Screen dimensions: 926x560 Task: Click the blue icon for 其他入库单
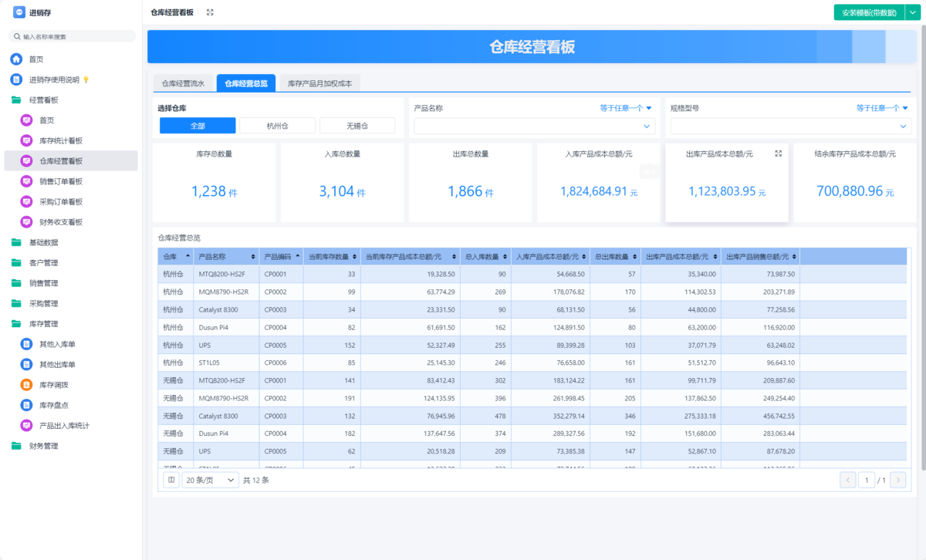click(x=26, y=344)
